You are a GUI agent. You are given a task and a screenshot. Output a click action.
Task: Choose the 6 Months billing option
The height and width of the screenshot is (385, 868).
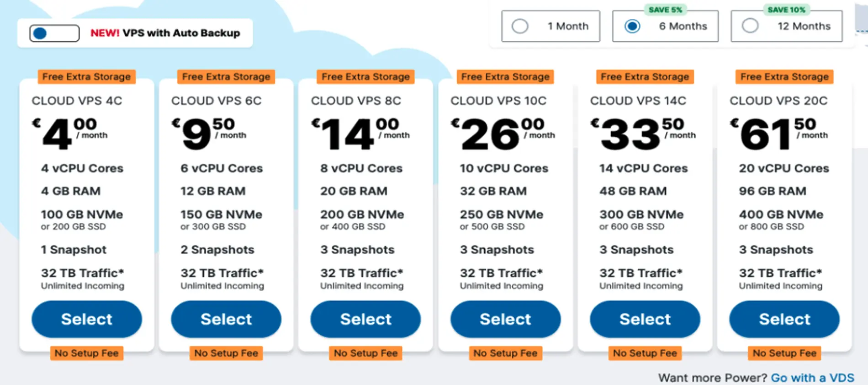(632, 26)
